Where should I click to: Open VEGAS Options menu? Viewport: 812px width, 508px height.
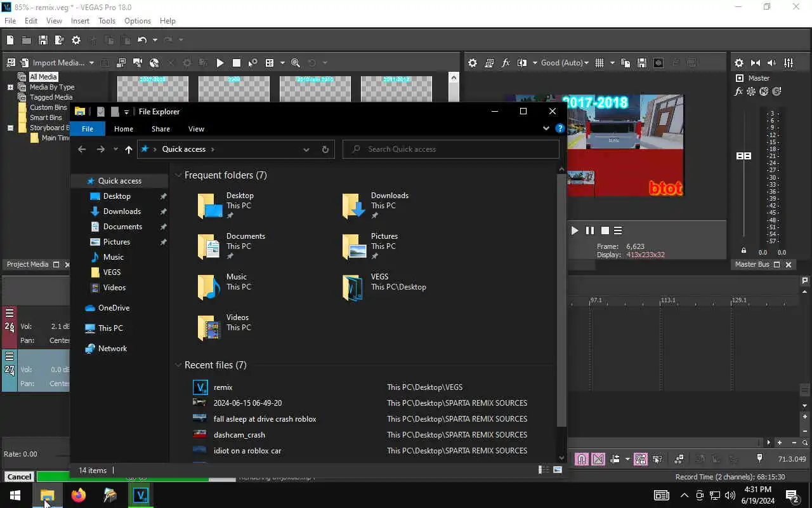click(138, 21)
